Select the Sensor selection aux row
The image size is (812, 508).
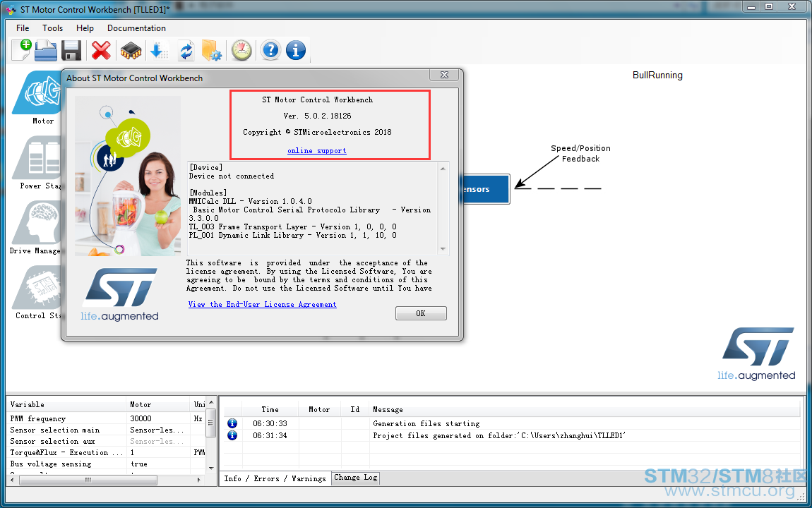coord(107,441)
